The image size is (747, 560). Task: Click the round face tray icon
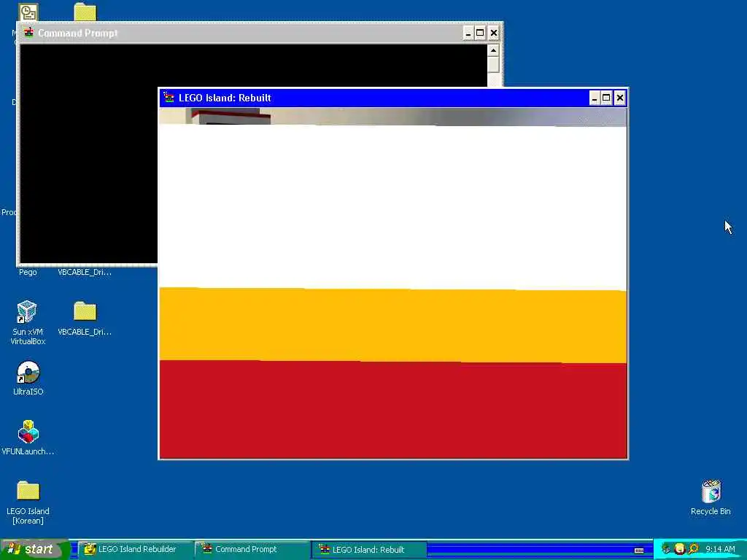coord(680,549)
